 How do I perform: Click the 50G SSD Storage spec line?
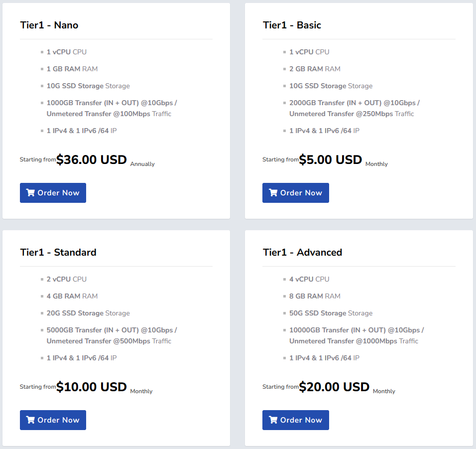coord(331,313)
